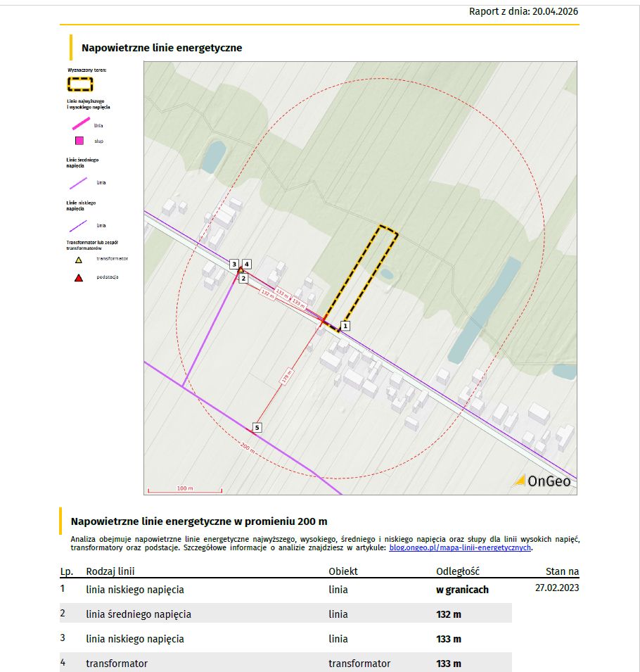Click the pink square 'słup' legend symbol
The image size is (640, 672).
tap(79, 141)
